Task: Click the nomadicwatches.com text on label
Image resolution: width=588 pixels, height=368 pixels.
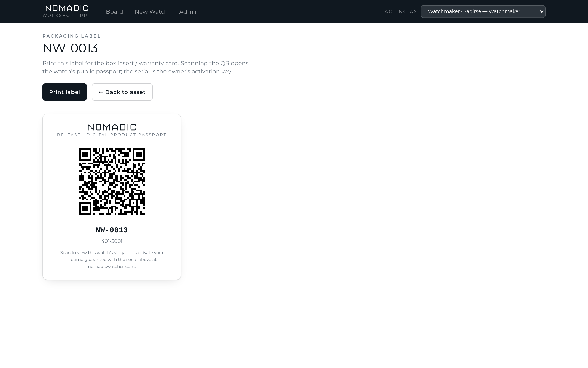Action: [x=112, y=266]
